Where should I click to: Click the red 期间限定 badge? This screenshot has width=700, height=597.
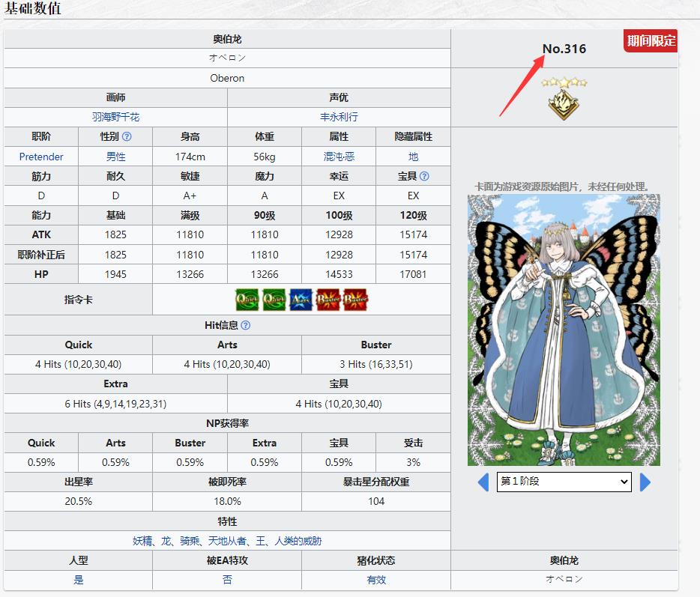(x=651, y=41)
